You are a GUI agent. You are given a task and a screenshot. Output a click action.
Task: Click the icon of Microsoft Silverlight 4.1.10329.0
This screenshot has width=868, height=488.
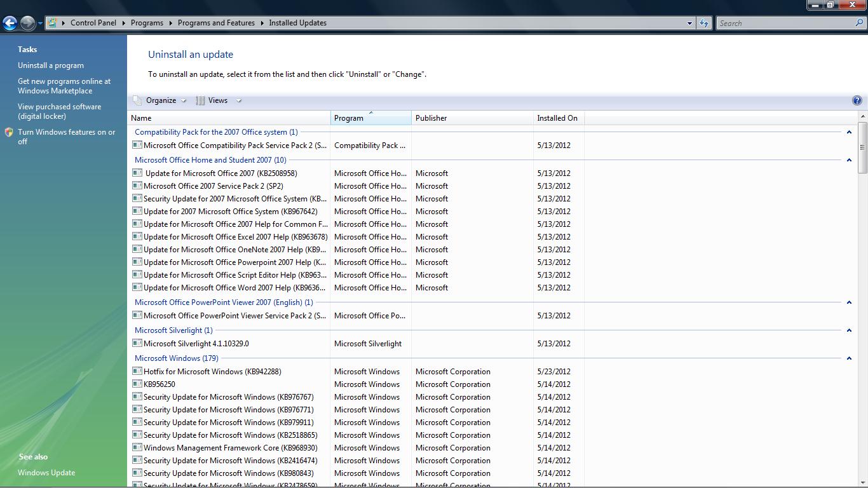point(137,343)
